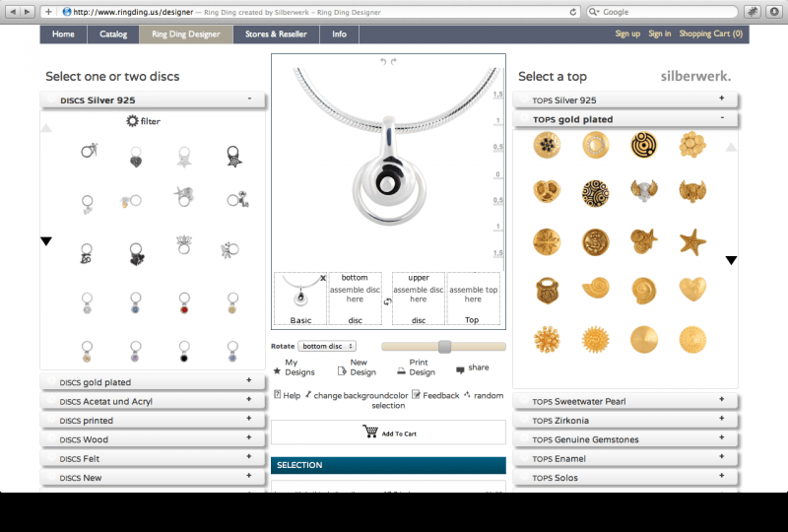Image resolution: width=788 pixels, height=532 pixels.
Task: Select the silver disc with black heart charm
Action: point(136,158)
